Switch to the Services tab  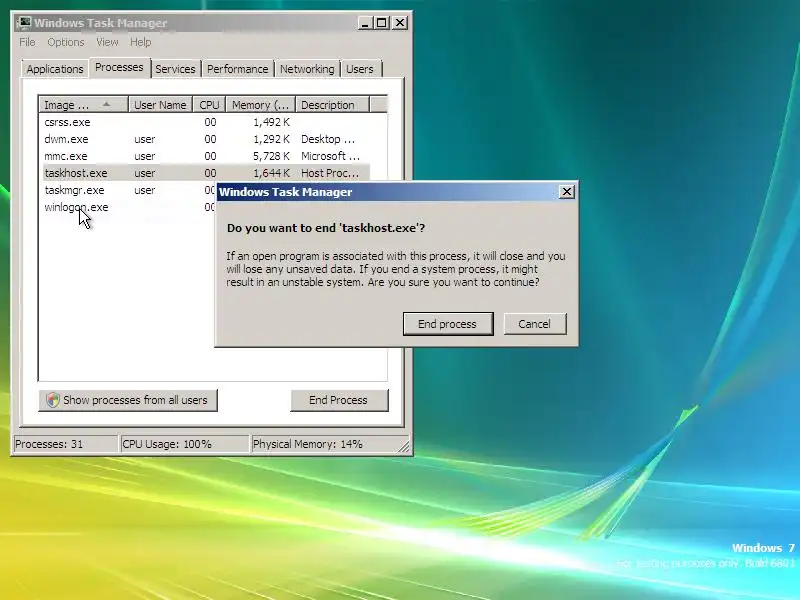coord(175,69)
